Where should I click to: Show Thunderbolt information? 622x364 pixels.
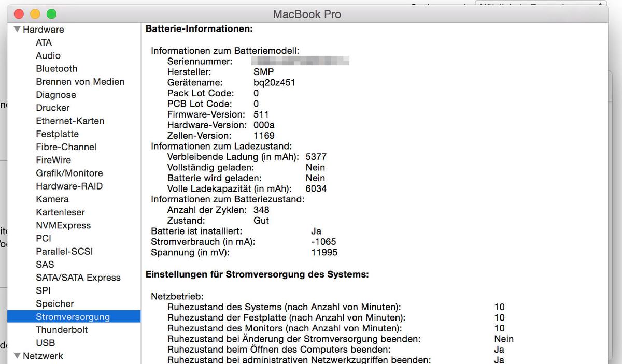click(62, 329)
